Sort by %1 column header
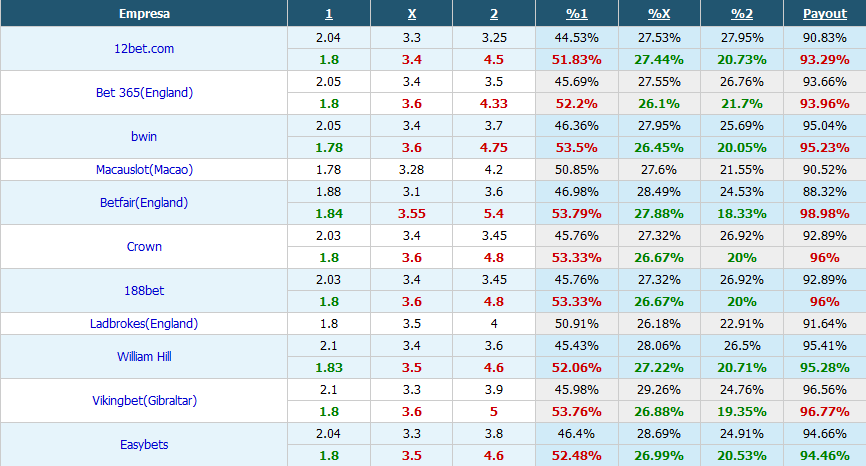The height and width of the screenshot is (466, 866). [x=577, y=14]
